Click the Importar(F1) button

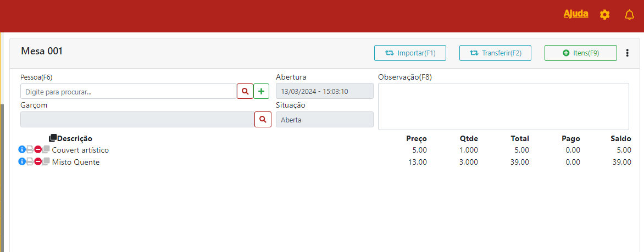pos(410,53)
